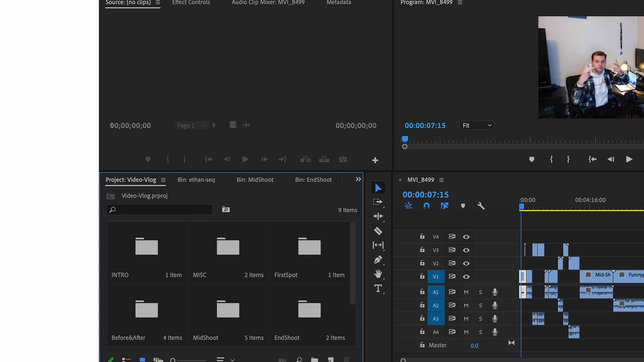Toggle V3 track visibility eye icon
Screen dimensions: 644x362
click(466, 250)
